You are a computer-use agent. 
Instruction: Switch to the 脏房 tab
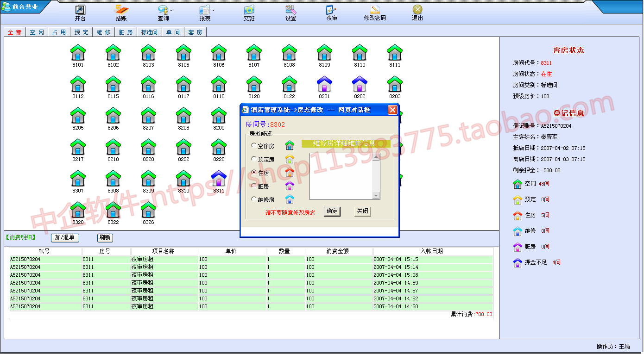(126, 32)
